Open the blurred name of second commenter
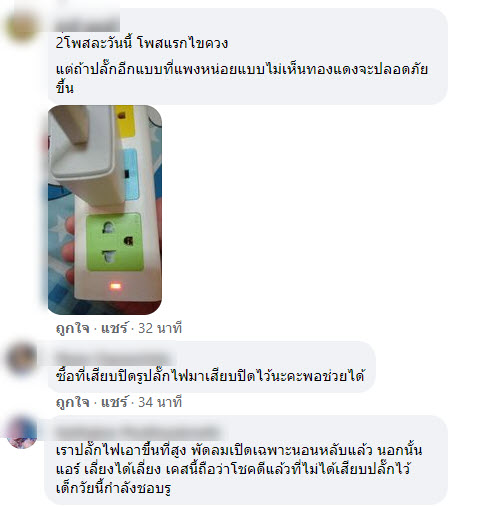Image resolution: width=485 pixels, height=506 pixels. pyautogui.click(x=113, y=358)
